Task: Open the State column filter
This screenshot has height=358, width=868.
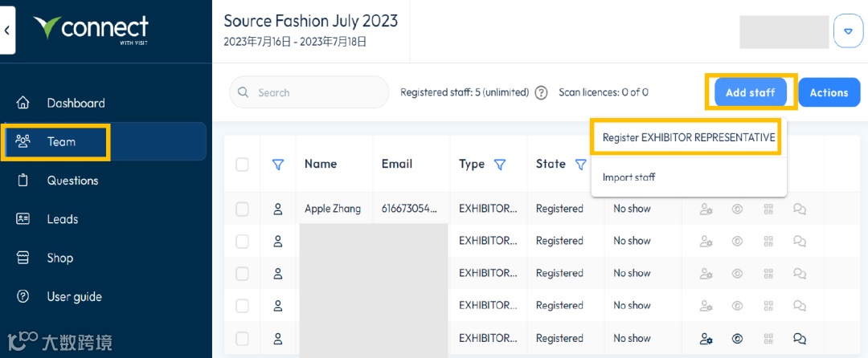Action: [581, 165]
